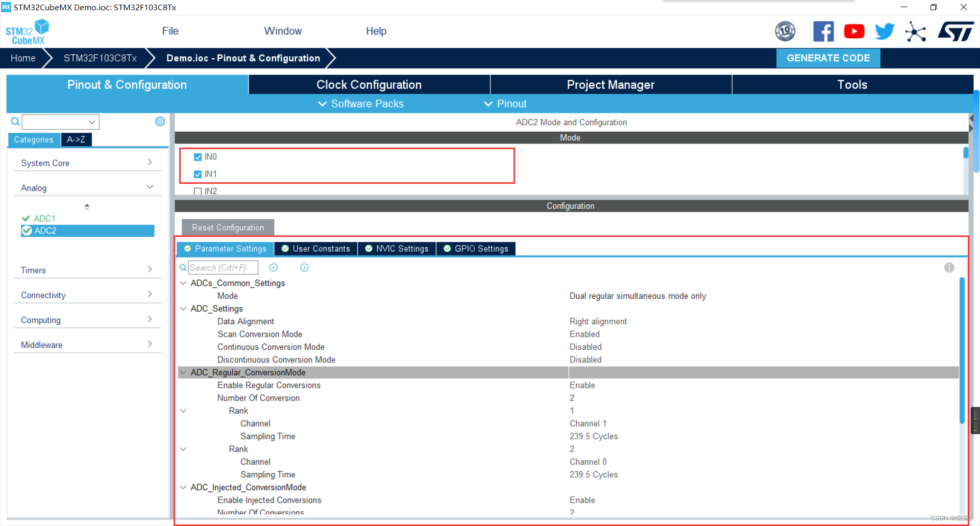This screenshot has height=526, width=980.
Task: Go to STM32F103C8Tx breadcrumb
Action: [x=100, y=58]
